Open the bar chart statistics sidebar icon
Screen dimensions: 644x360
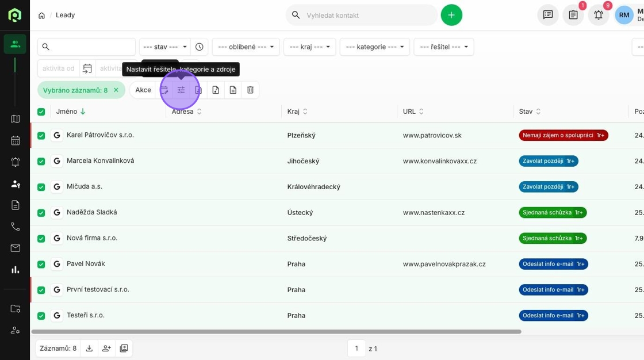pos(15,270)
